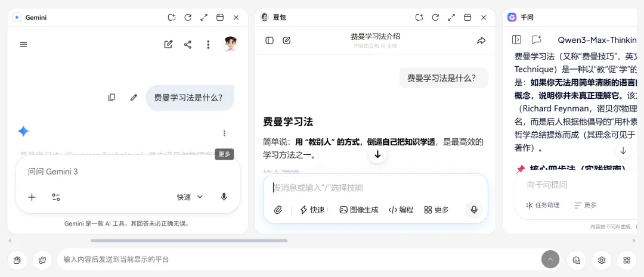The image size is (644, 277).
Task: Open bottom bar settings gear
Action: tap(602, 260)
